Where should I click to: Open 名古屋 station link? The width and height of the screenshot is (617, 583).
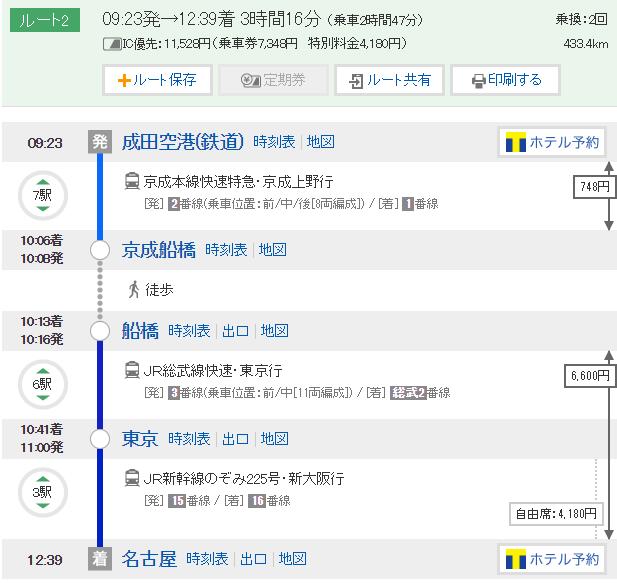point(149,559)
